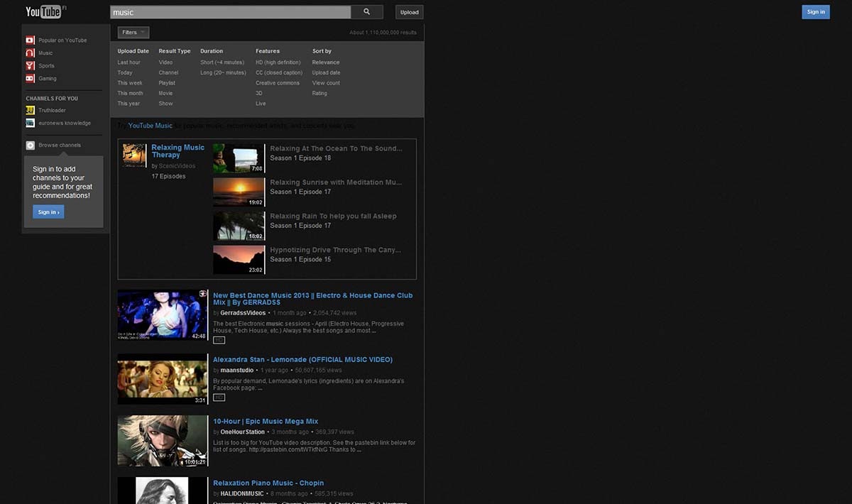This screenshot has width=852, height=504.
Task: Click the HD badge under the Dance Music video
Action: 219,340
